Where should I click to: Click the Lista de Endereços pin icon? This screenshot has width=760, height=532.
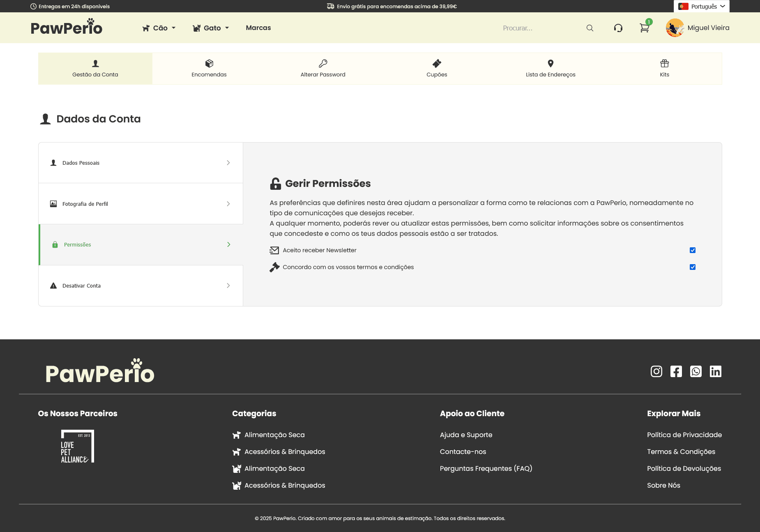pos(550,63)
